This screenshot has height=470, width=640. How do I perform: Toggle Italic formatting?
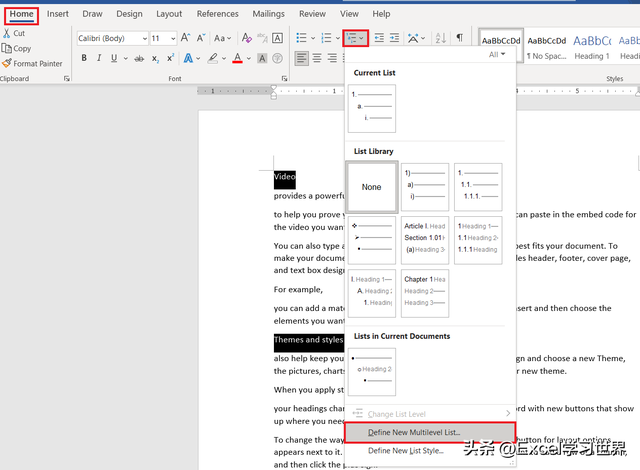pos(99,58)
